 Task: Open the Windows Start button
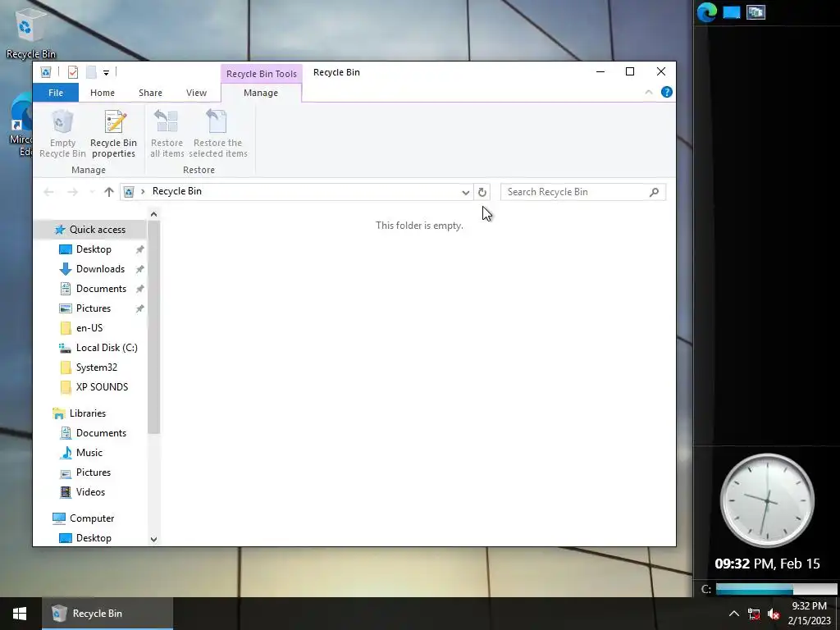point(20,614)
